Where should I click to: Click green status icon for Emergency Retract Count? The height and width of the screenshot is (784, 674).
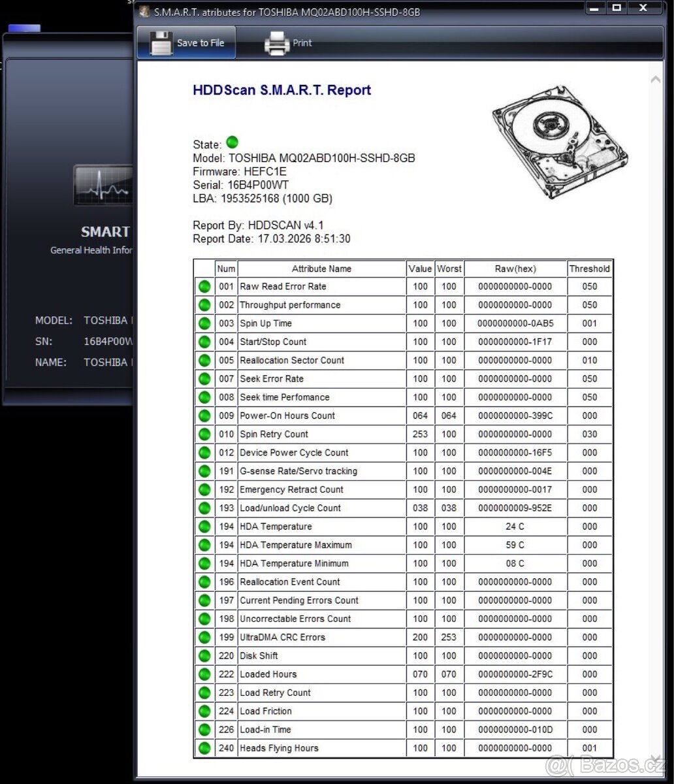click(204, 489)
